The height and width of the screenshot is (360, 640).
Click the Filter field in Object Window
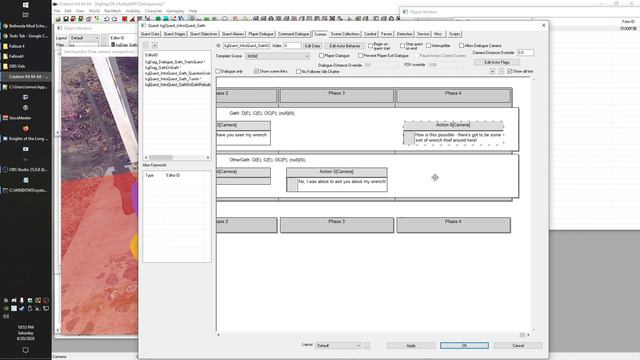point(84,45)
